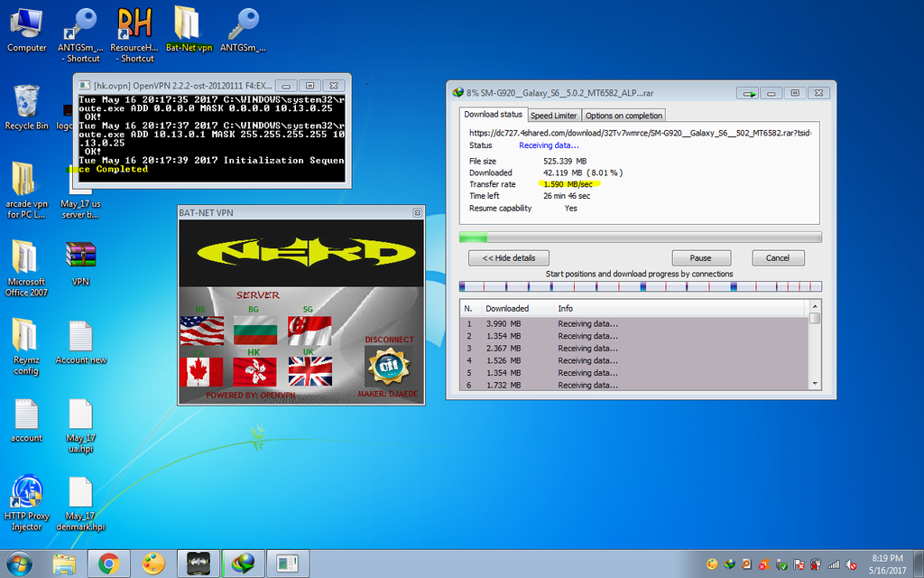Cancel the download

click(x=777, y=258)
